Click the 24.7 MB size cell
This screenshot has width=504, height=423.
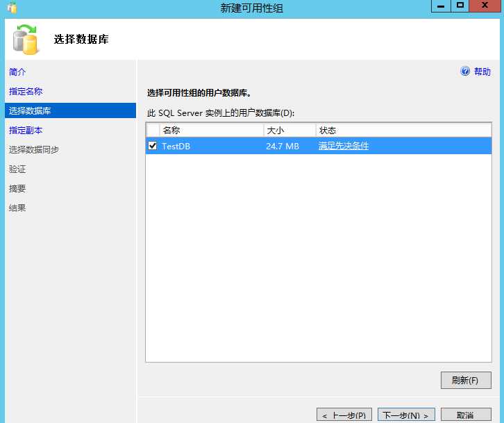point(283,146)
